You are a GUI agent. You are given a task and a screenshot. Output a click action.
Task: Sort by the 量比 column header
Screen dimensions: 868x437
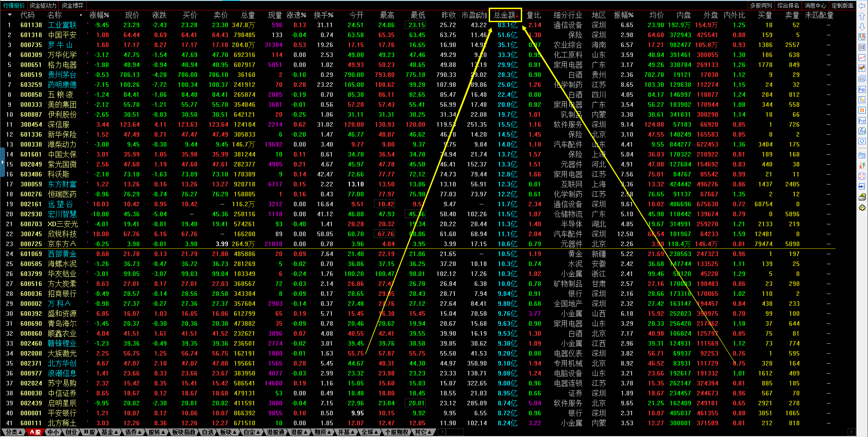click(x=534, y=15)
